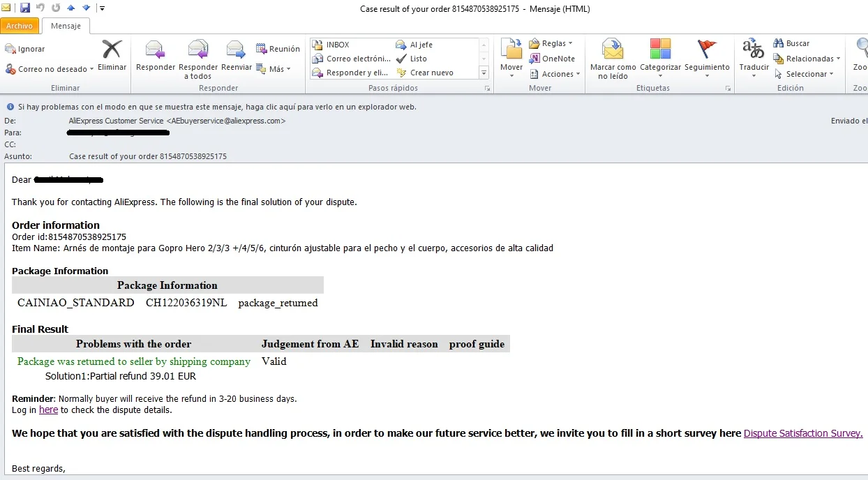Viewport: 868px width, 480px height.
Task: Click Responder a todos
Action: [x=198, y=59]
